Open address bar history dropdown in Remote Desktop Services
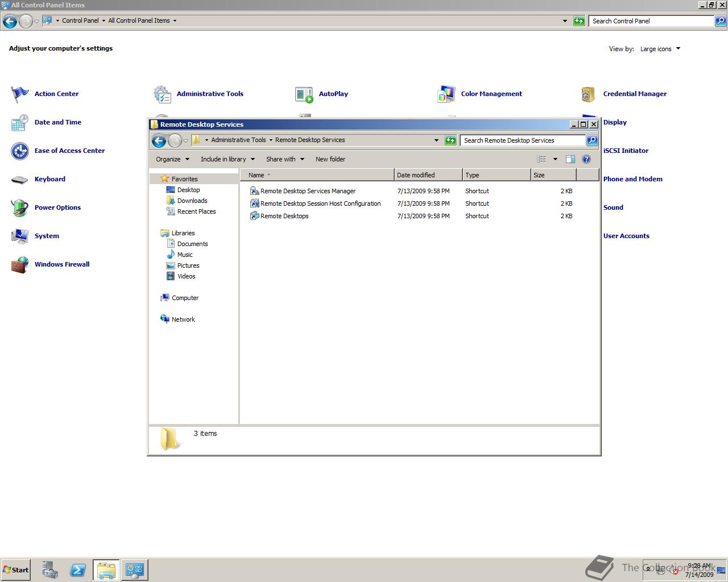Image resolution: width=728 pixels, height=582 pixels. click(x=436, y=140)
